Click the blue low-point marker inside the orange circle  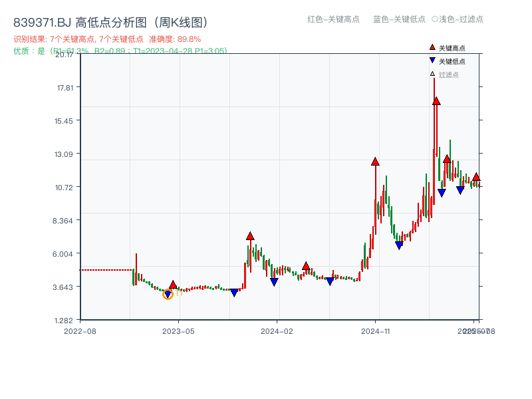pyautogui.click(x=168, y=293)
